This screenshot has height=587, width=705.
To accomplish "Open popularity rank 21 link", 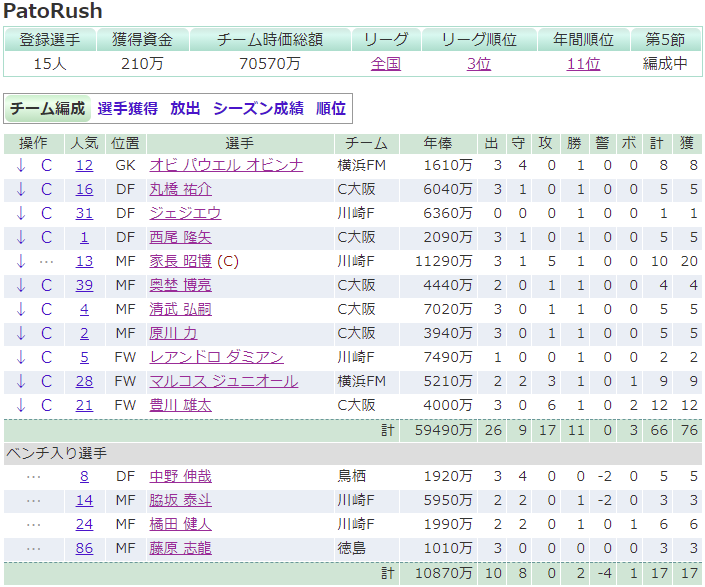I will coord(84,405).
